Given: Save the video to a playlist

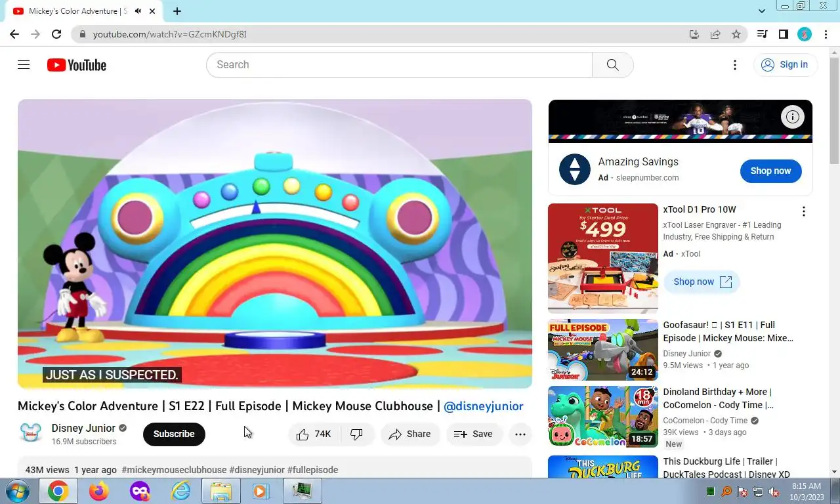Looking at the screenshot, I should pyautogui.click(x=473, y=434).
